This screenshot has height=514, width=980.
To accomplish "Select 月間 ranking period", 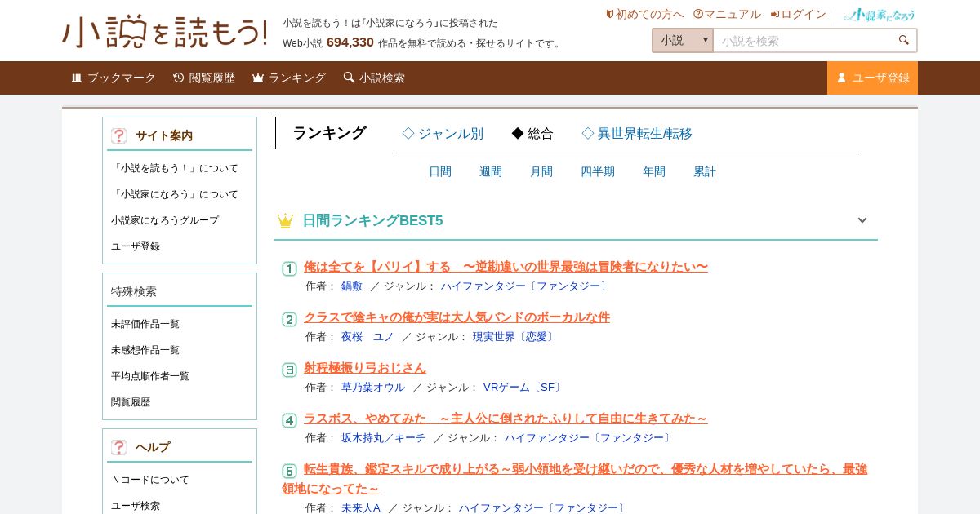I will (x=541, y=171).
